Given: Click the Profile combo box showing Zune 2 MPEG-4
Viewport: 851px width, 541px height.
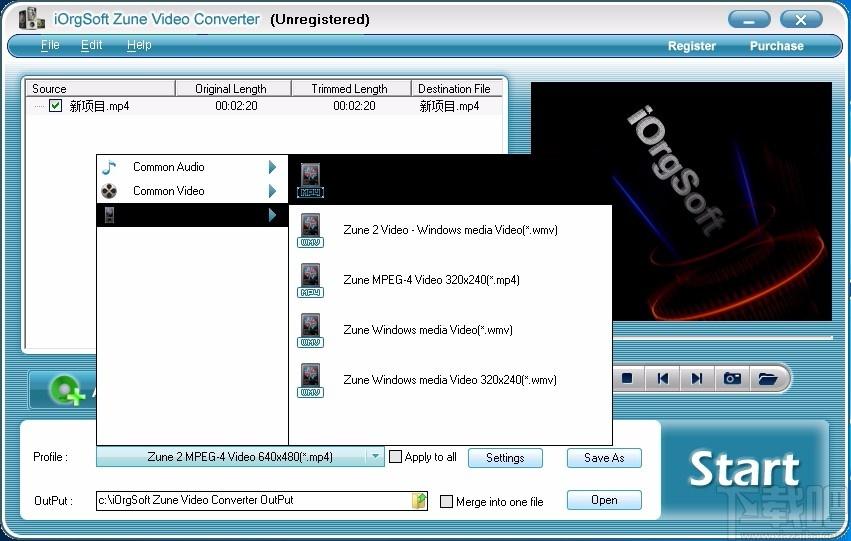Looking at the screenshot, I should pos(240,456).
